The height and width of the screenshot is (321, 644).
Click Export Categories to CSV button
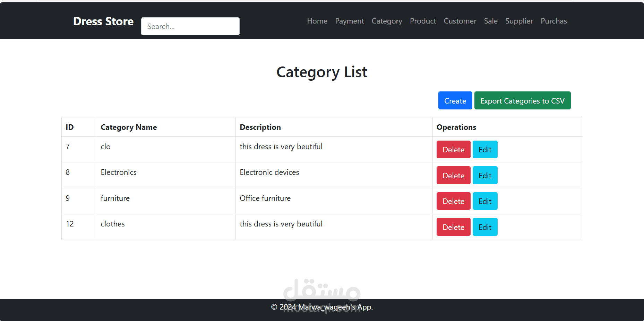[x=522, y=101]
